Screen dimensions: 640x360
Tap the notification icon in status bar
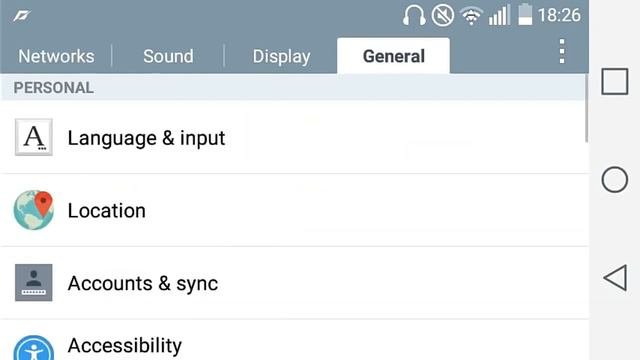[x=22, y=16]
